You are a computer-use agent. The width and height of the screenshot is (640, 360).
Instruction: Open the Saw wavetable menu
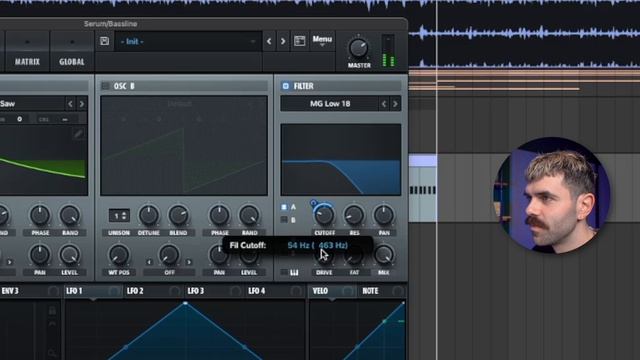point(32,104)
